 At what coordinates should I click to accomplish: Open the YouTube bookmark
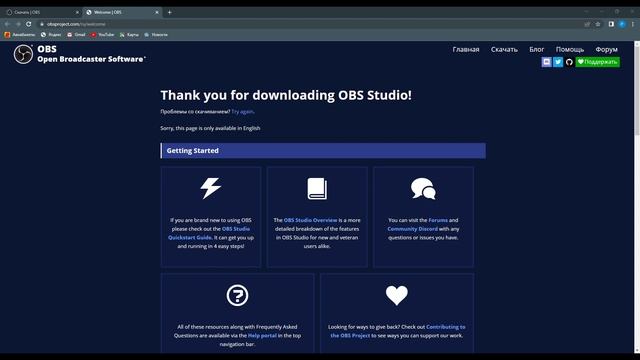point(102,35)
